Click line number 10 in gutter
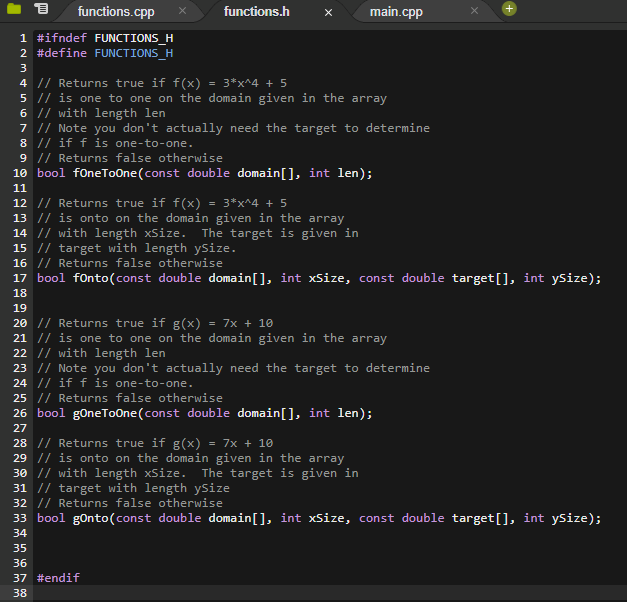Image resolution: width=627 pixels, height=602 pixels. click(x=20, y=173)
